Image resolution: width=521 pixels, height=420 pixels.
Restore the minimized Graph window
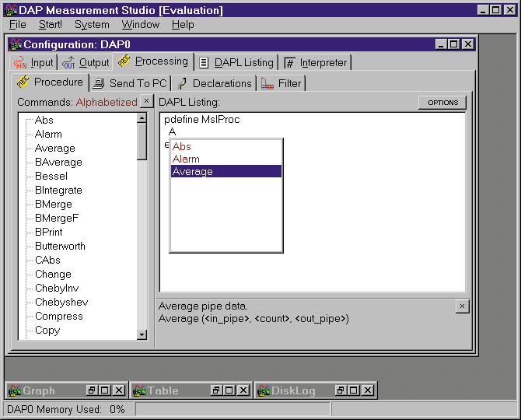[x=91, y=390]
